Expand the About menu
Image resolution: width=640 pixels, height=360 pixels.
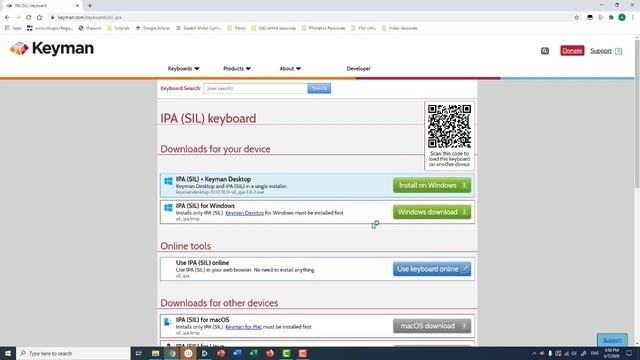[290, 69]
